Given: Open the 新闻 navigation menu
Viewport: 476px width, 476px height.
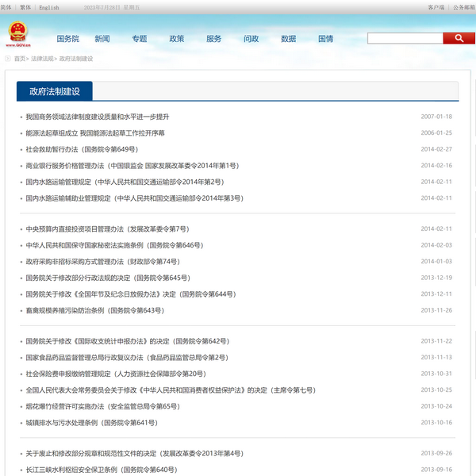Looking at the screenshot, I should 102,38.
